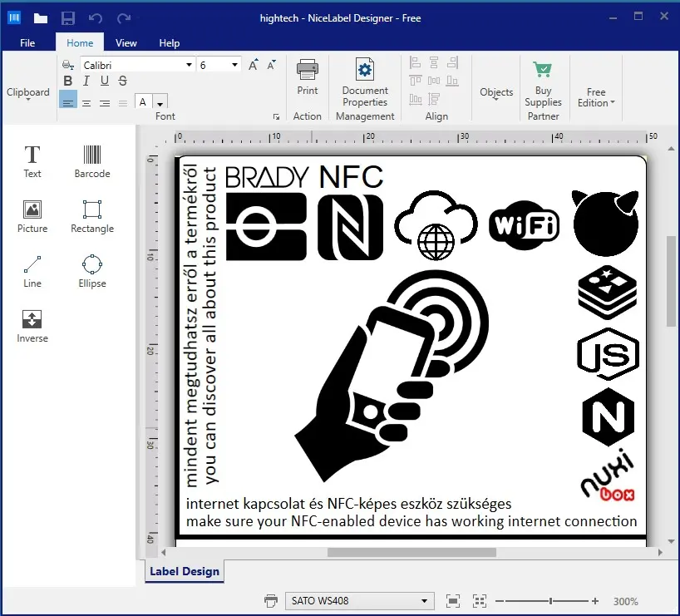
Task: Open the font color dropdown arrow
Action: (x=160, y=103)
